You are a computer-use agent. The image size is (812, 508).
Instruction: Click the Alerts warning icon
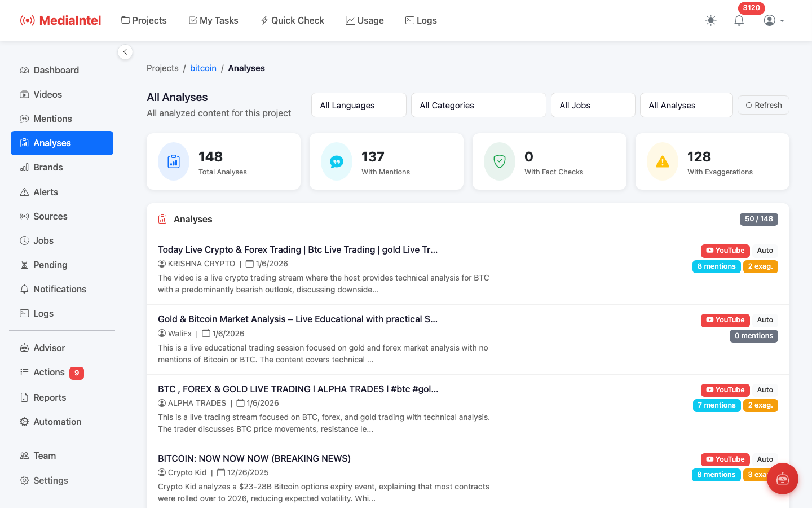click(x=24, y=192)
